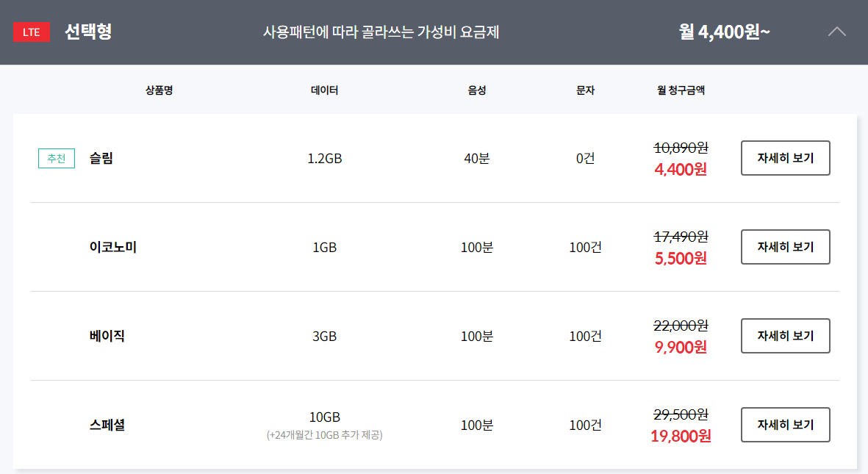Click the 월 청구금액 column header

[681, 90]
